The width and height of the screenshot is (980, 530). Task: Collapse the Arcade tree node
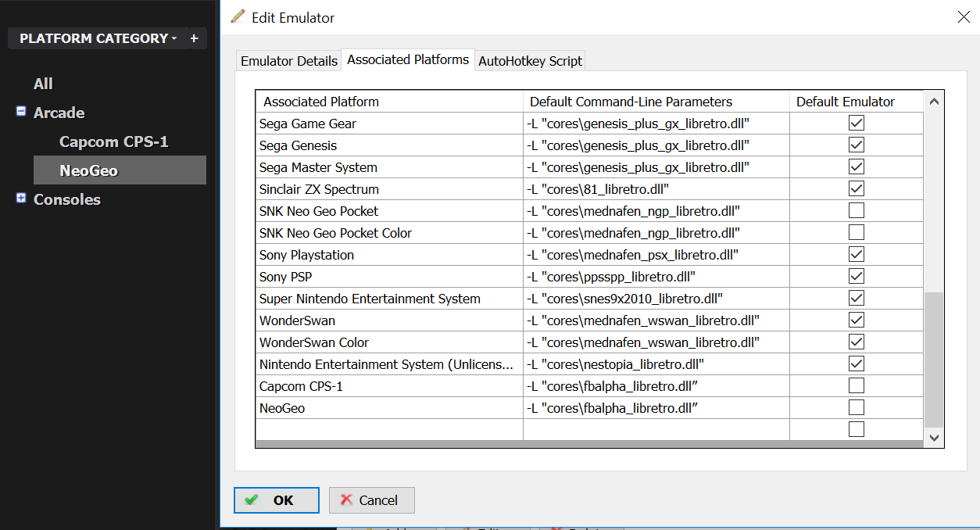tap(21, 112)
